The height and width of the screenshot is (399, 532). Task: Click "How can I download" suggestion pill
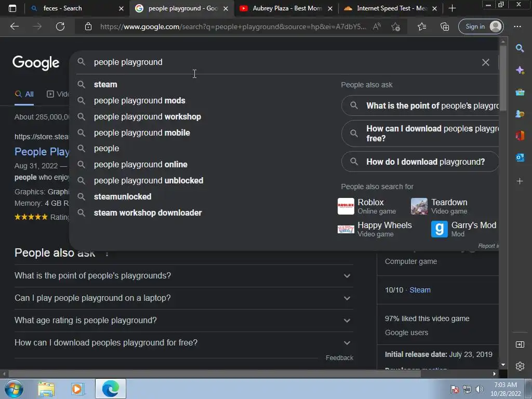click(420, 134)
